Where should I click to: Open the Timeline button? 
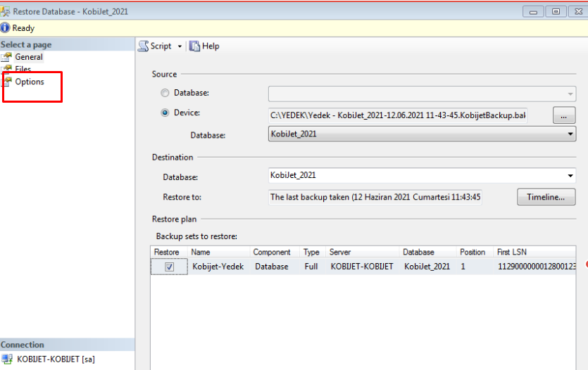(546, 197)
